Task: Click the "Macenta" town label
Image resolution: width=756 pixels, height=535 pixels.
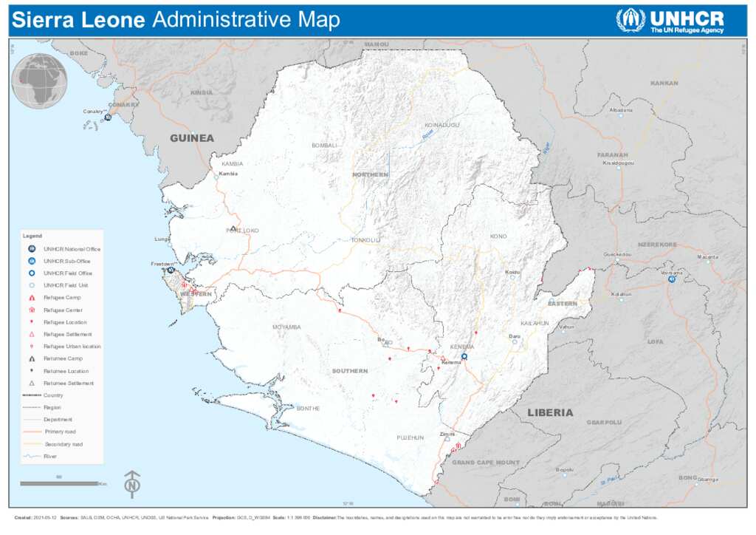Action: coord(708,257)
